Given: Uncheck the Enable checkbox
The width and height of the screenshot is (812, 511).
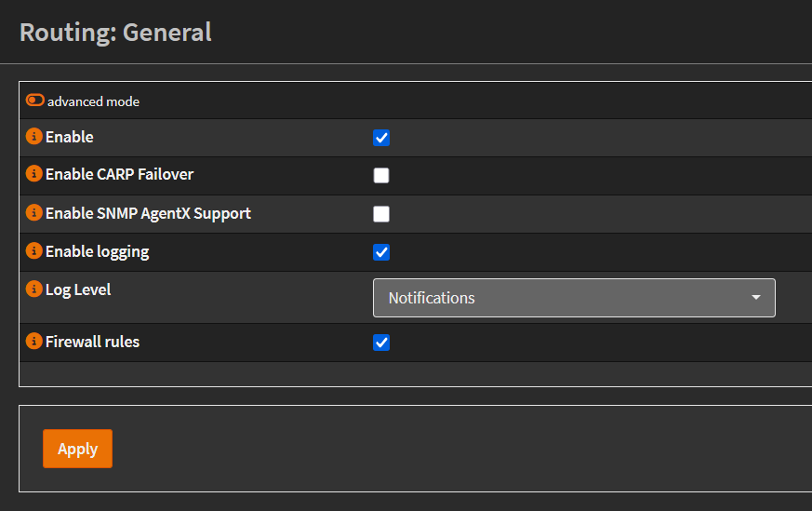Looking at the screenshot, I should click(381, 139).
